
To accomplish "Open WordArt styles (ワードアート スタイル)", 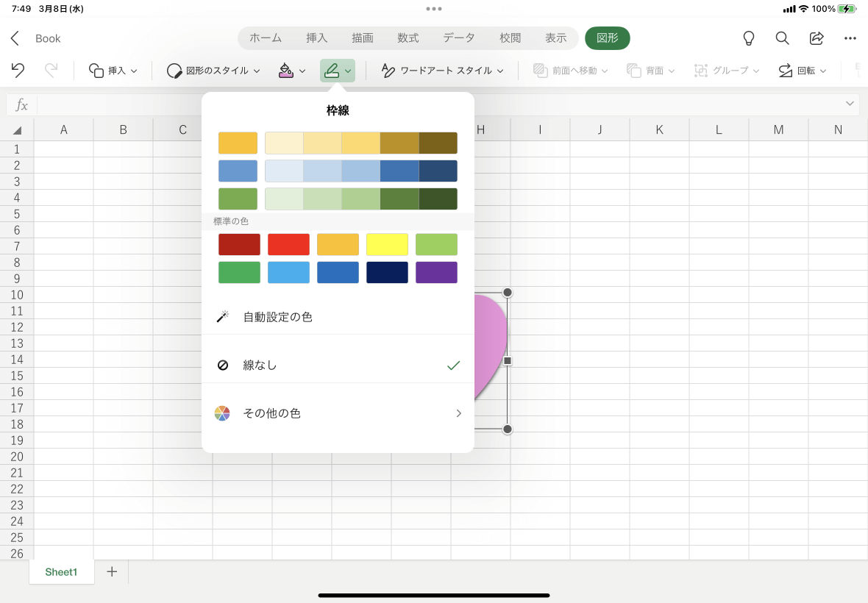I will click(442, 71).
